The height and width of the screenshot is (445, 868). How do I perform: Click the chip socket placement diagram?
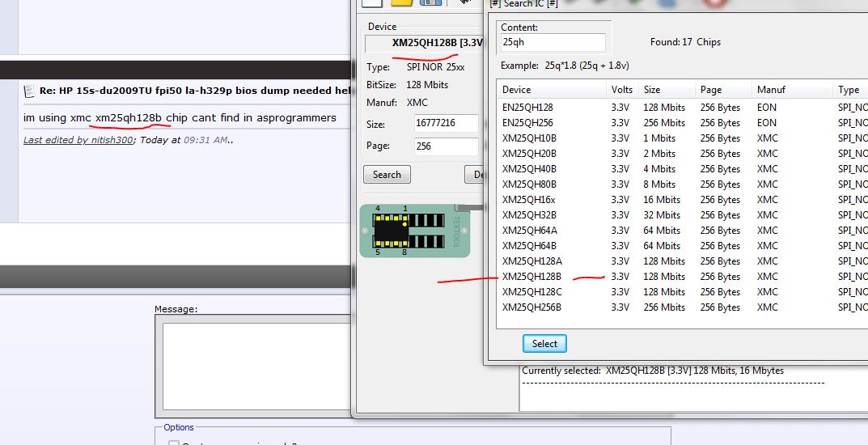tap(415, 231)
